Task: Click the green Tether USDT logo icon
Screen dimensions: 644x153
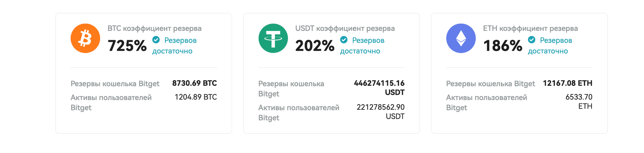Action: (273, 38)
